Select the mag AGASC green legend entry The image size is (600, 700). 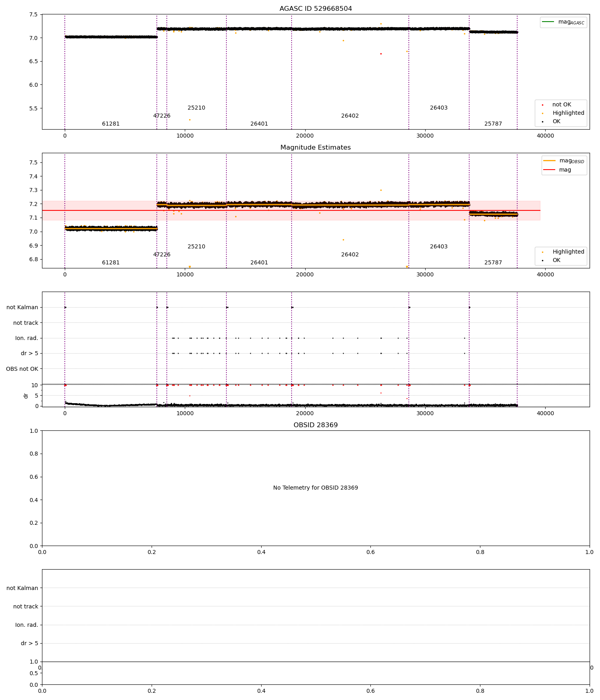pyautogui.click(x=563, y=22)
